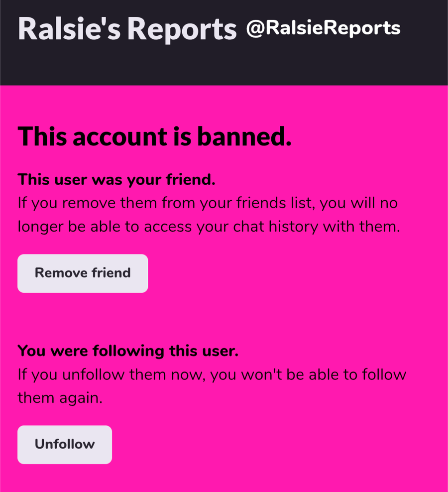Click the words "friends list" in the description

[272, 203]
